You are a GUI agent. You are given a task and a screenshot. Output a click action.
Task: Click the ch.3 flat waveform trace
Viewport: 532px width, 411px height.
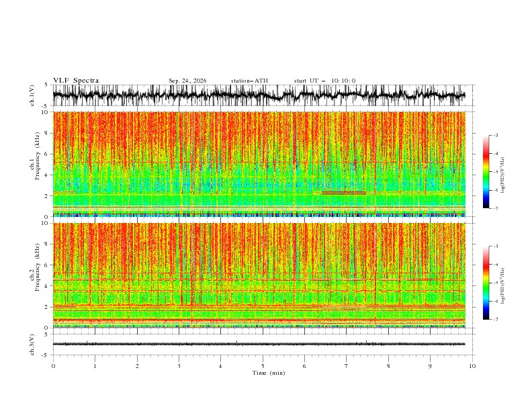(259, 344)
